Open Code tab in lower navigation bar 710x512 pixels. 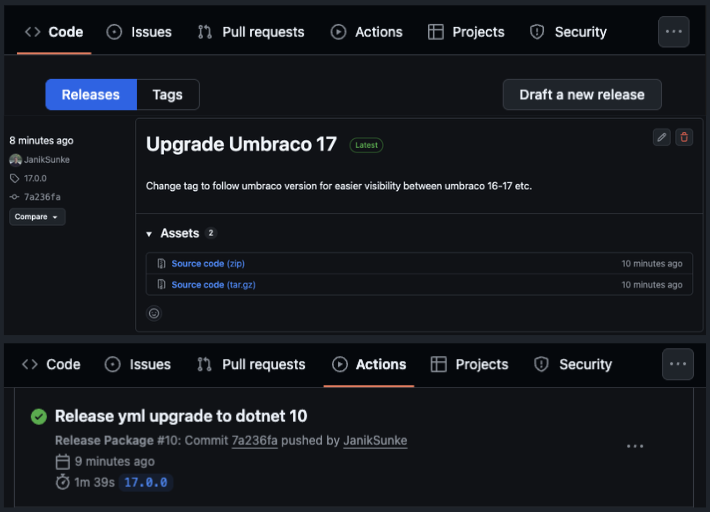(51, 364)
